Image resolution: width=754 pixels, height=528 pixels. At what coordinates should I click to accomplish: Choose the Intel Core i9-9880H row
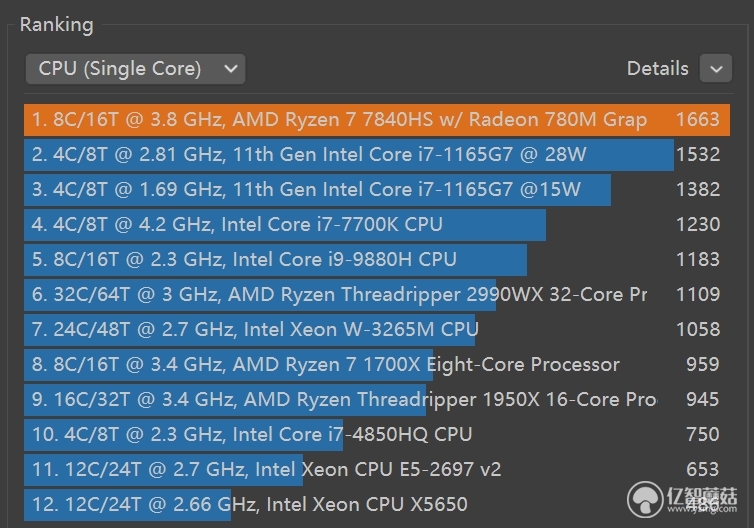point(377,260)
